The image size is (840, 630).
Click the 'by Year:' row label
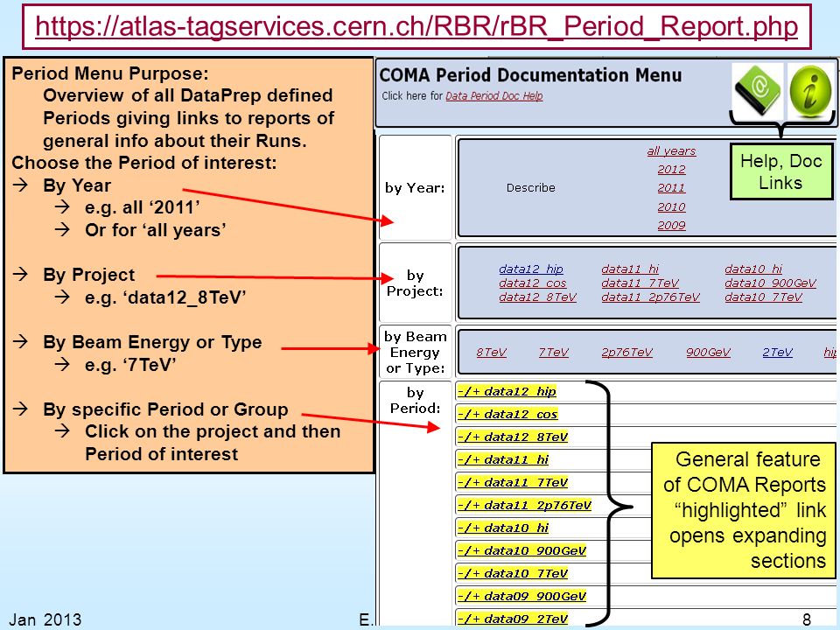pyautogui.click(x=415, y=188)
